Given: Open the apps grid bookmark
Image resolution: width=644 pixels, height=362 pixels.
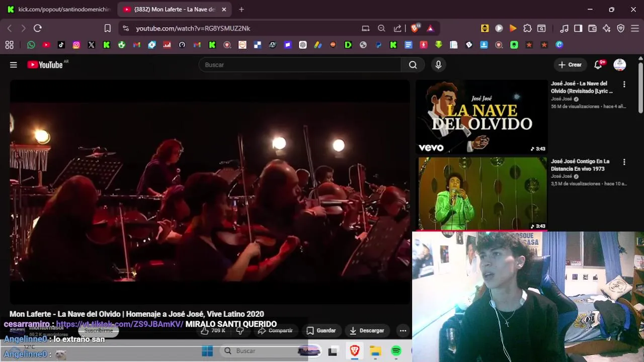Looking at the screenshot, I should point(9,45).
